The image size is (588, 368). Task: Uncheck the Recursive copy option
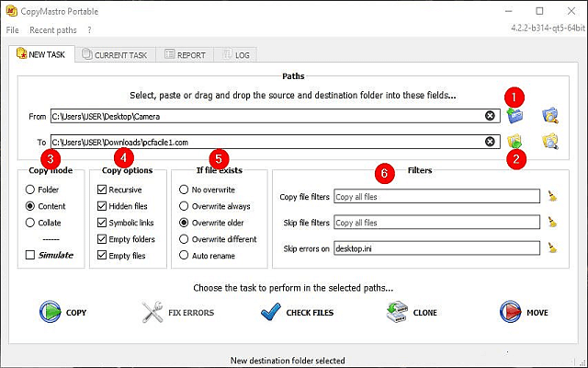coord(101,190)
